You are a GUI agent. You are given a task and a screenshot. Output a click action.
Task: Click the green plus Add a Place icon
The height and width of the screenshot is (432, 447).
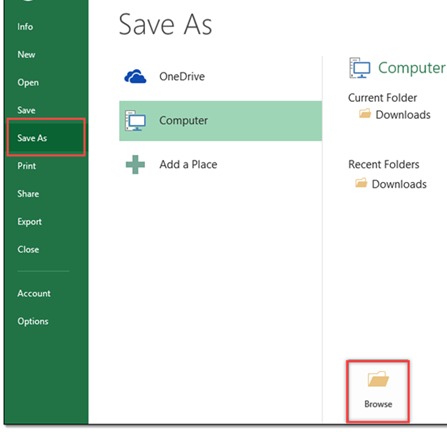(135, 164)
